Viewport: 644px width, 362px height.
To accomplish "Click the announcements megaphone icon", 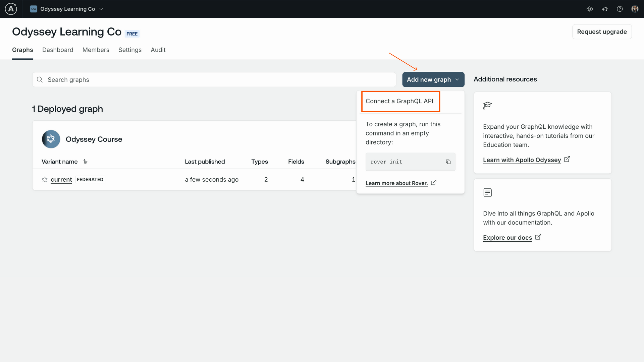I will (604, 9).
